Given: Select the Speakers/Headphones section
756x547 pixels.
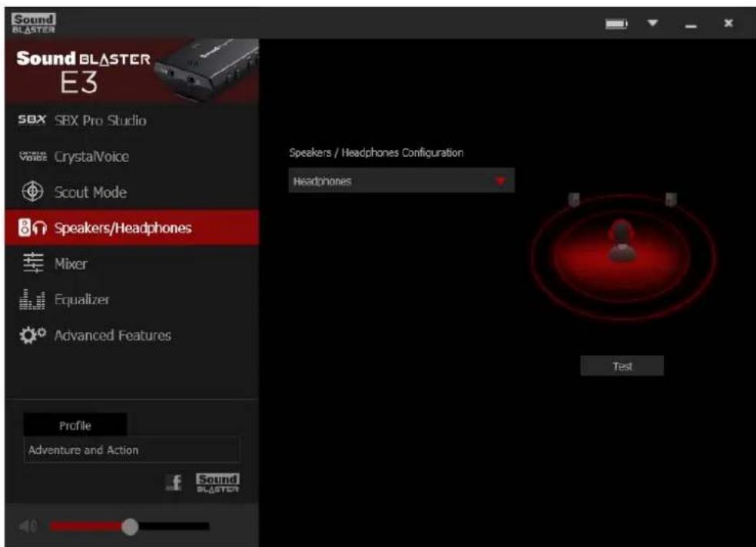Looking at the screenshot, I should click(132, 227).
